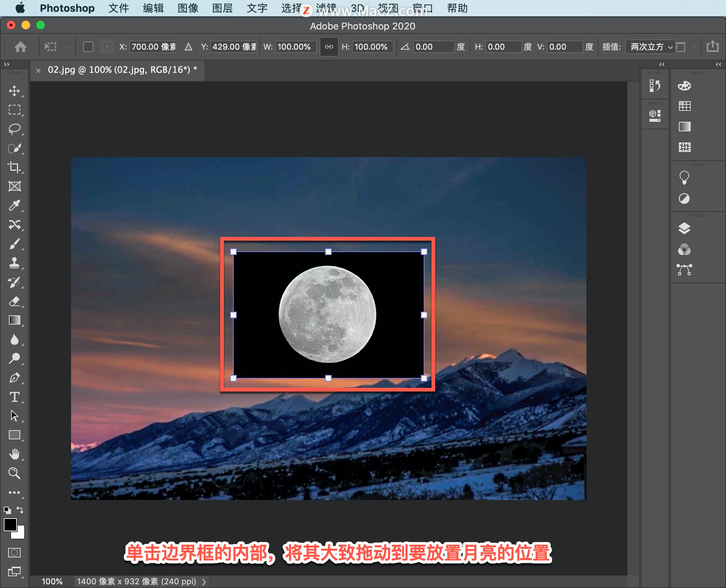Open the Adjustments panel icon
This screenshot has width=726, height=588.
point(684,199)
